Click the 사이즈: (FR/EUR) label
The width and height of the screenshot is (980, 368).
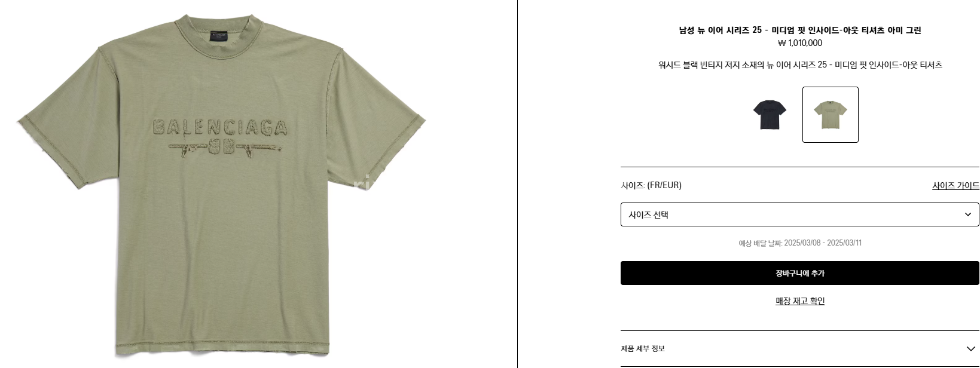pos(651,185)
